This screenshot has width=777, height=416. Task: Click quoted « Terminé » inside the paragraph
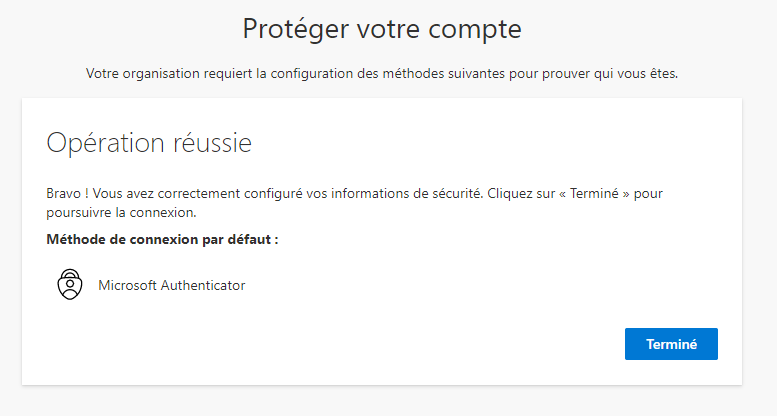click(x=594, y=193)
